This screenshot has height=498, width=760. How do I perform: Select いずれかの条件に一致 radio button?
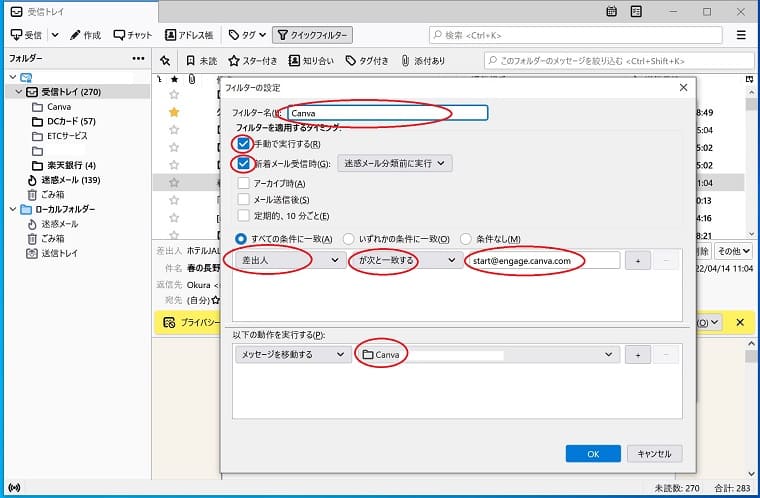coord(348,239)
